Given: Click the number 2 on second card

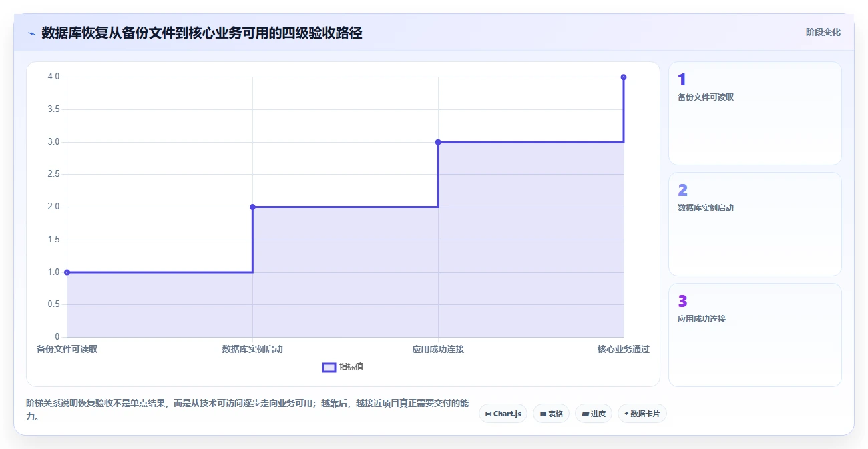Looking at the screenshot, I should point(682,191).
